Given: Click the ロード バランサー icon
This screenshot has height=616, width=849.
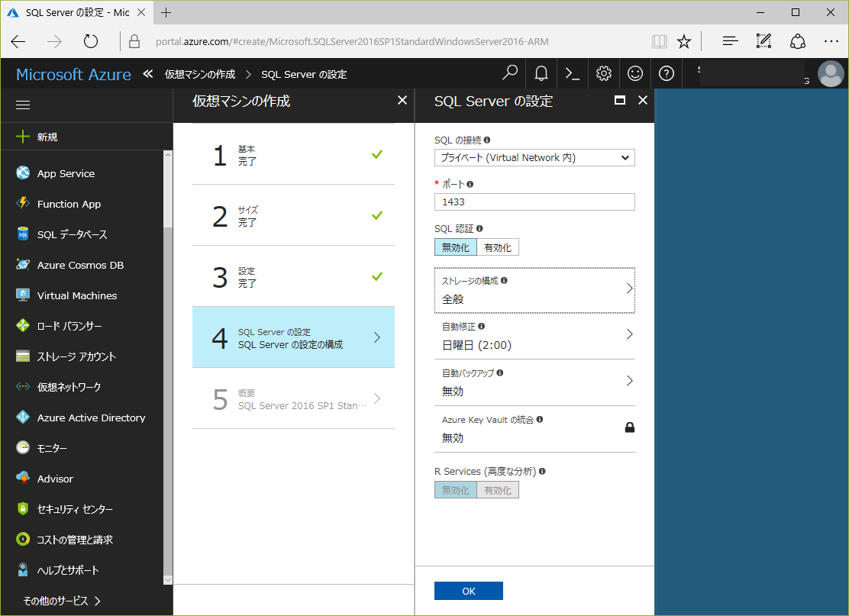Looking at the screenshot, I should (23, 325).
